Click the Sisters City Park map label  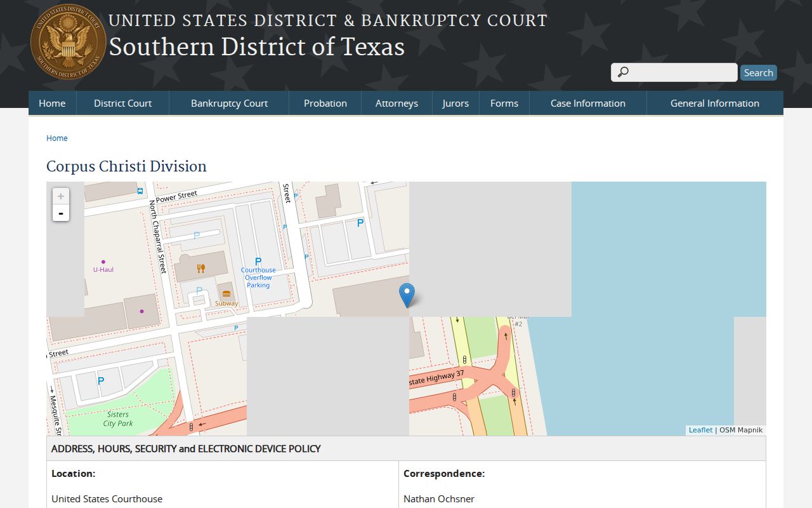118,418
